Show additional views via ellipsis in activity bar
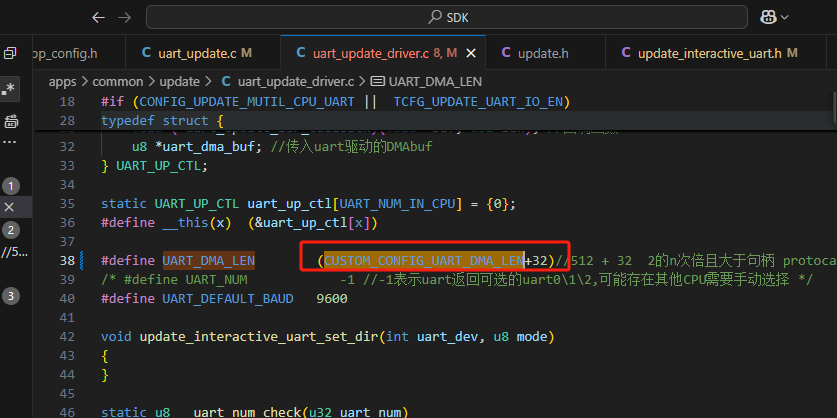 pos(10,143)
